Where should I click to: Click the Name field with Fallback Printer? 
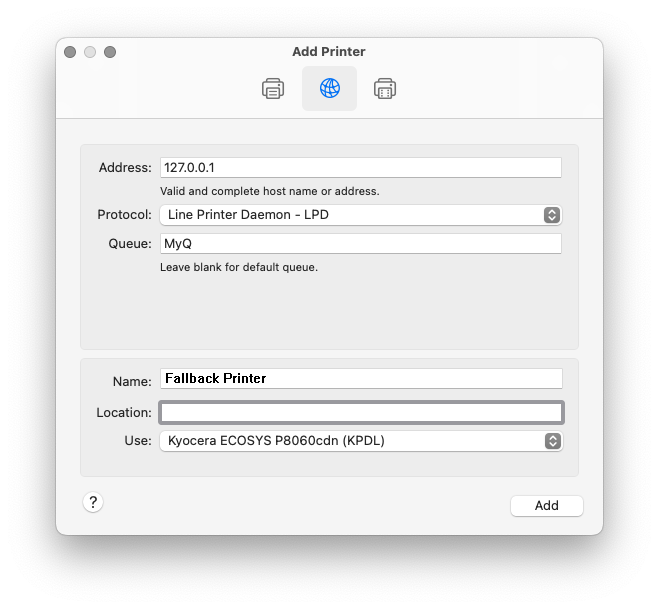[360, 379]
